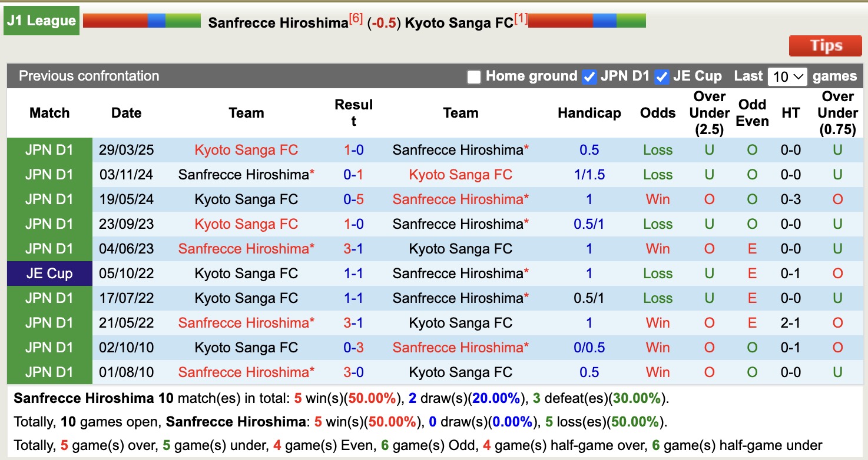The image size is (868, 460).
Task: Open the Last games count dropdown
Action: [787, 76]
